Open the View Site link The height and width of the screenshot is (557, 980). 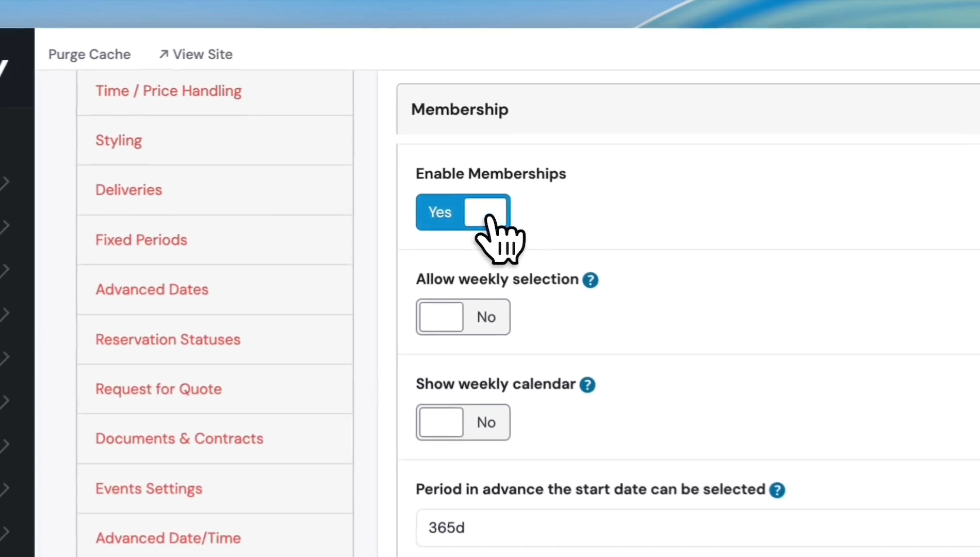pos(202,54)
